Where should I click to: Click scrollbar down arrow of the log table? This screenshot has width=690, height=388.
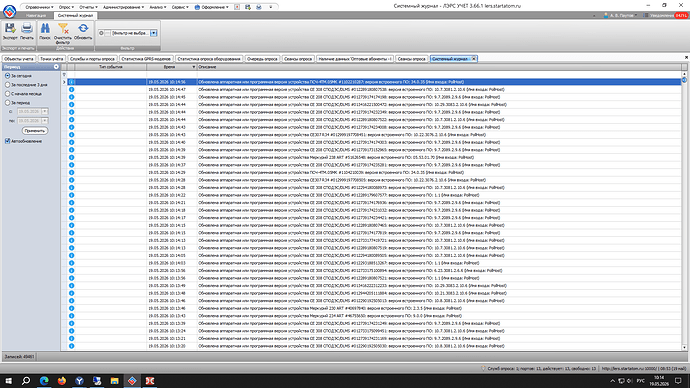684,347
